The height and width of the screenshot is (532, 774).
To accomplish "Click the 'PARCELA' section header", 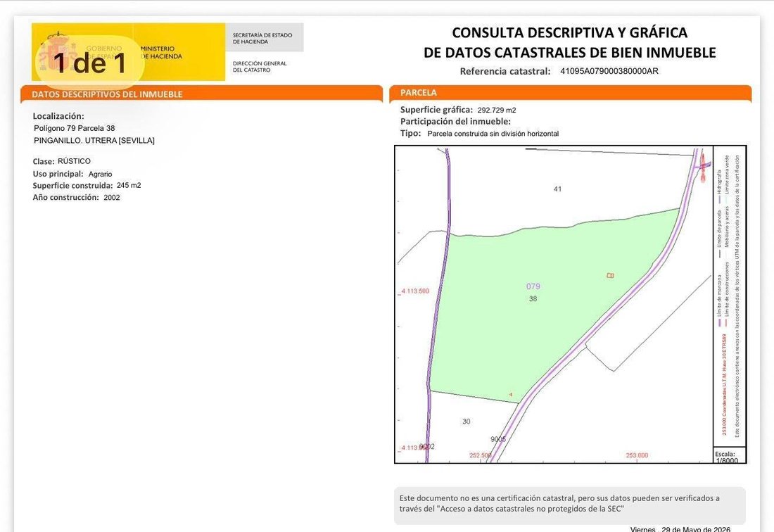I will click(x=419, y=93).
